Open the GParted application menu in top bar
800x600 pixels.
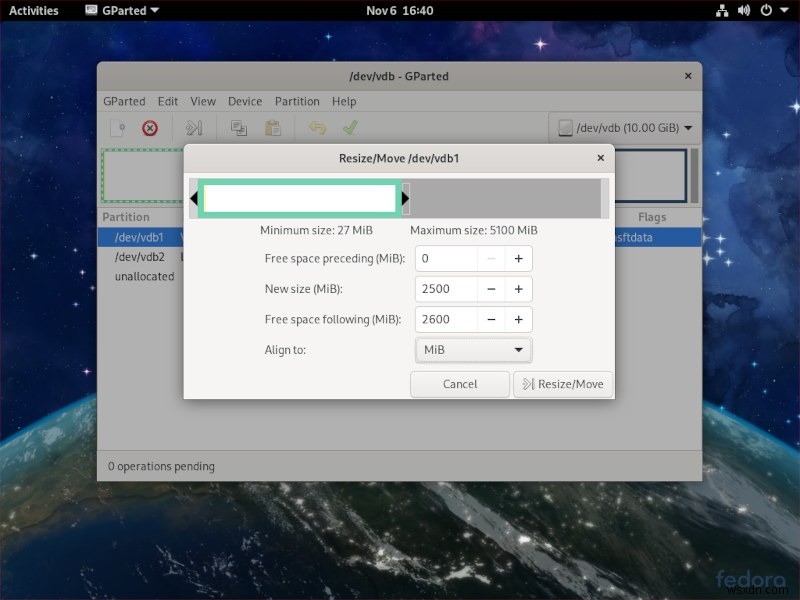click(x=122, y=11)
